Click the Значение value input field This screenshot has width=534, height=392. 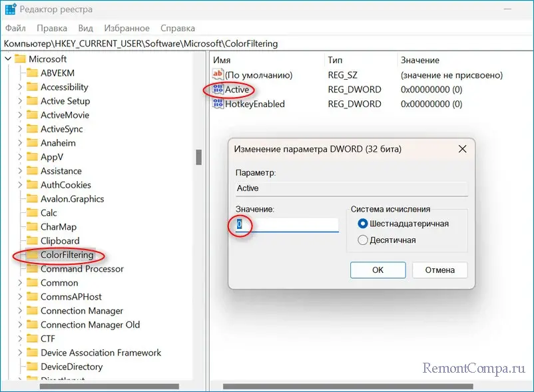click(287, 226)
